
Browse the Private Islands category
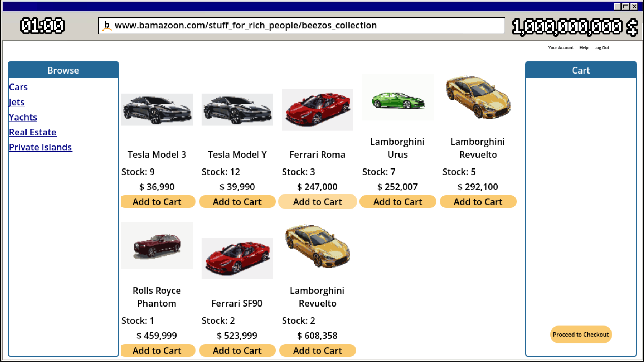point(41,147)
